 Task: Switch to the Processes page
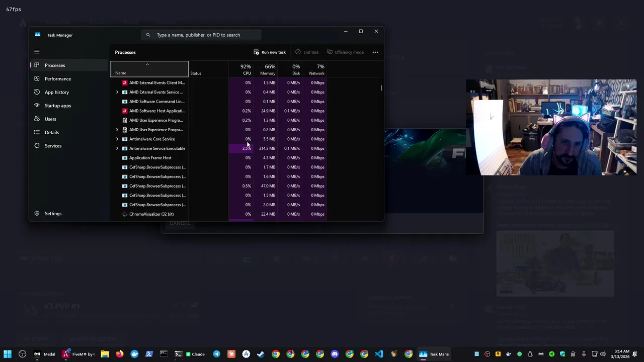point(69,65)
